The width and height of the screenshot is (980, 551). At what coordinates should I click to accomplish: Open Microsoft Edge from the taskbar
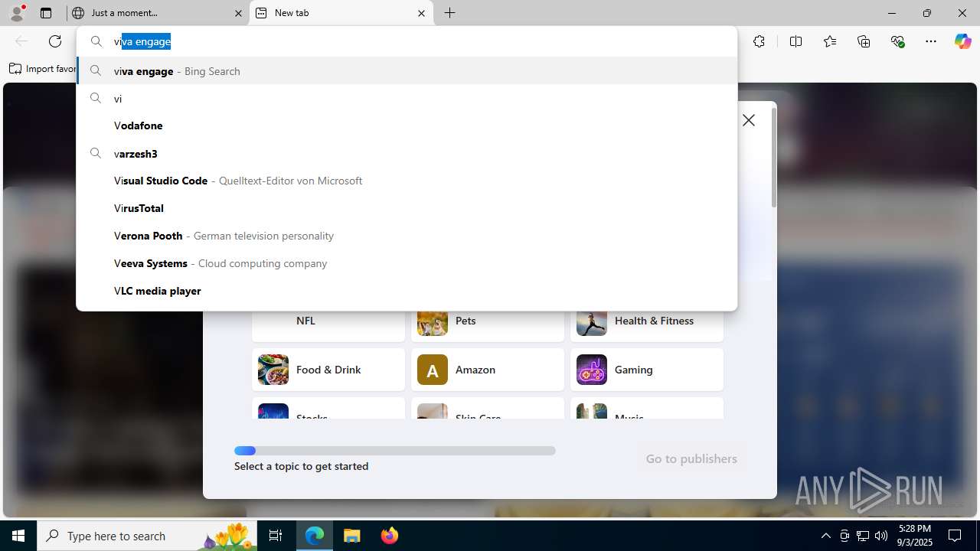pos(315,536)
